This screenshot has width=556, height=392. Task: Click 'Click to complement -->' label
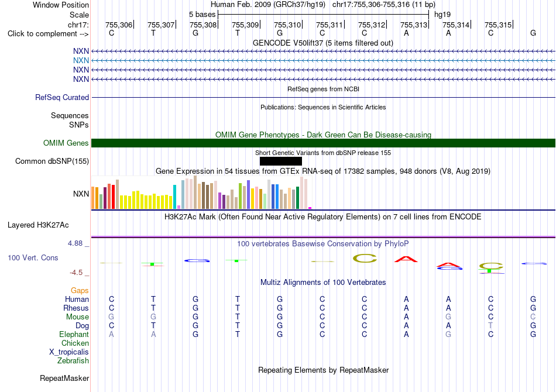coord(48,34)
